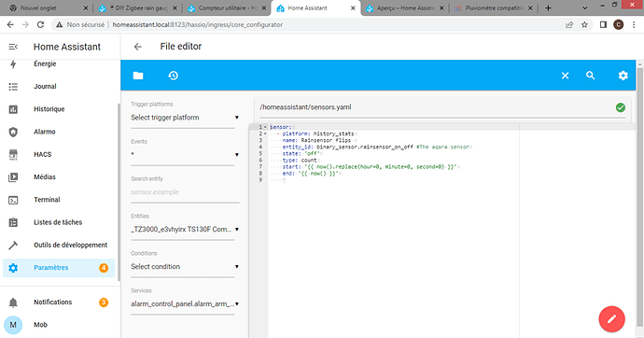Image resolution: width=644 pixels, height=338 pixels.
Task: Close the current file with the X icon
Action: click(x=566, y=76)
